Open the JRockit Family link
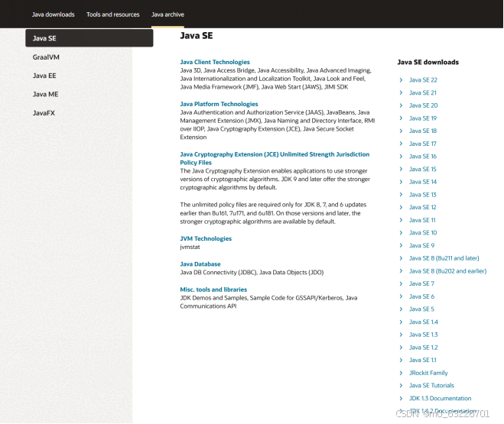 point(428,373)
